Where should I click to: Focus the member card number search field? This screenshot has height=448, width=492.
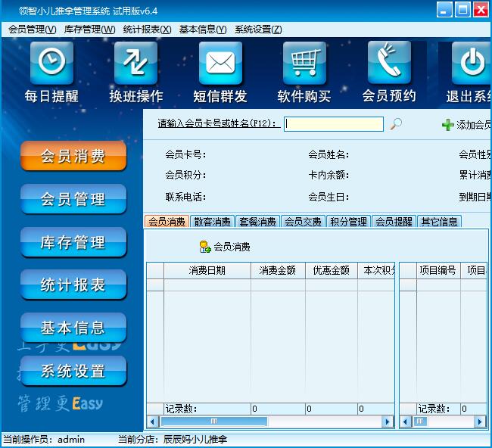[x=334, y=124]
